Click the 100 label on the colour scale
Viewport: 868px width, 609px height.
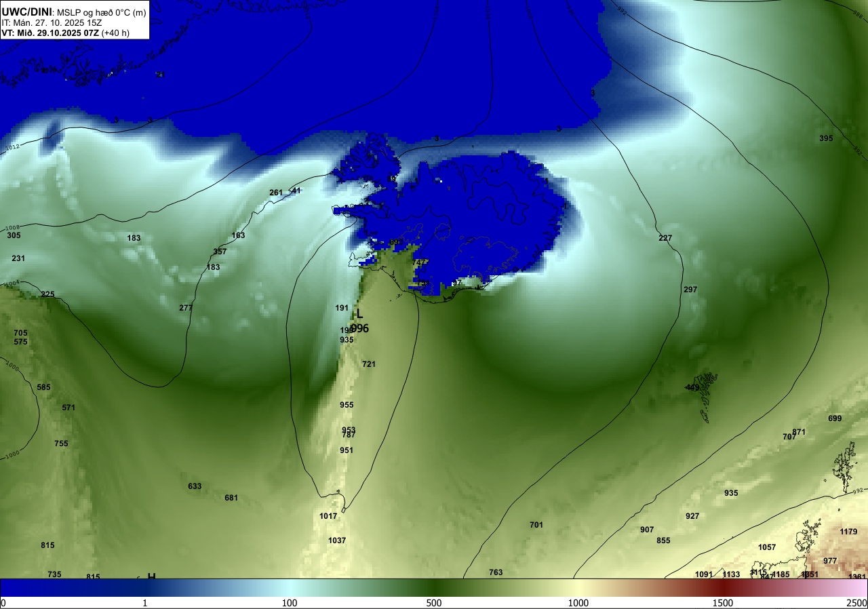click(290, 603)
